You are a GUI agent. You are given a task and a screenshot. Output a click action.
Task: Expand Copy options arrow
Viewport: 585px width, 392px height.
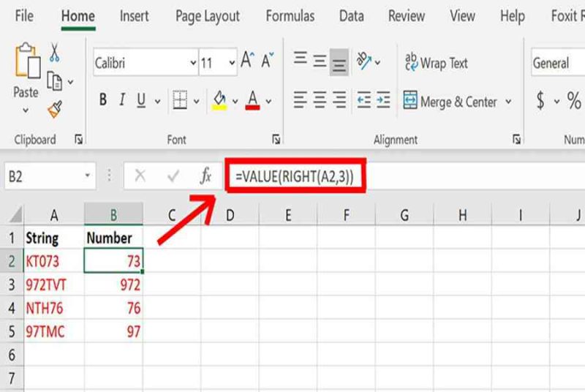pyautogui.click(x=70, y=82)
